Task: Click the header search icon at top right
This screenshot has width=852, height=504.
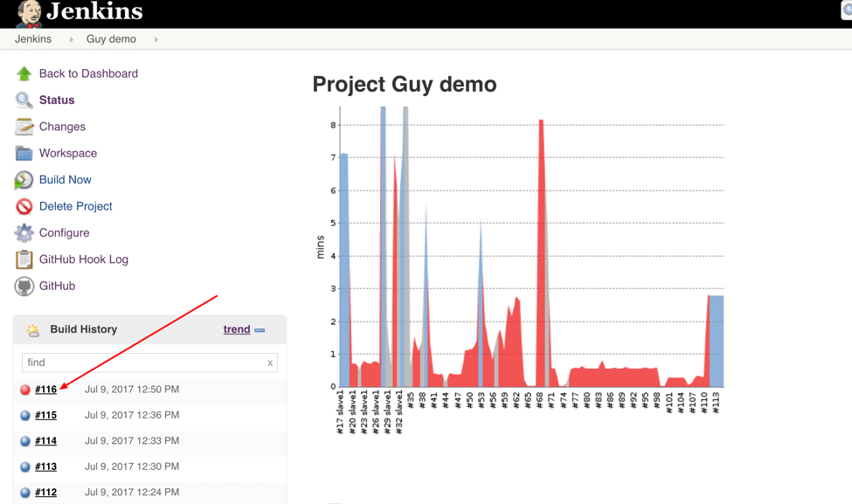Action: point(847,10)
